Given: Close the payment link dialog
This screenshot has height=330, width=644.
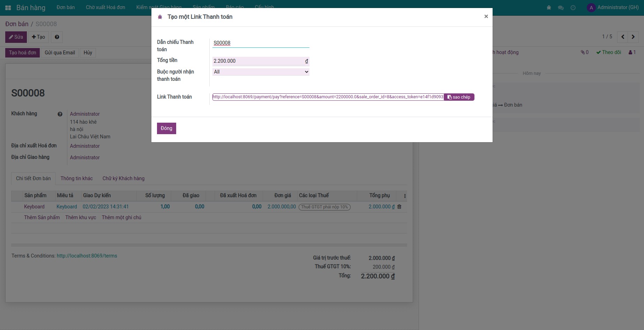Looking at the screenshot, I should pos(486,16).
